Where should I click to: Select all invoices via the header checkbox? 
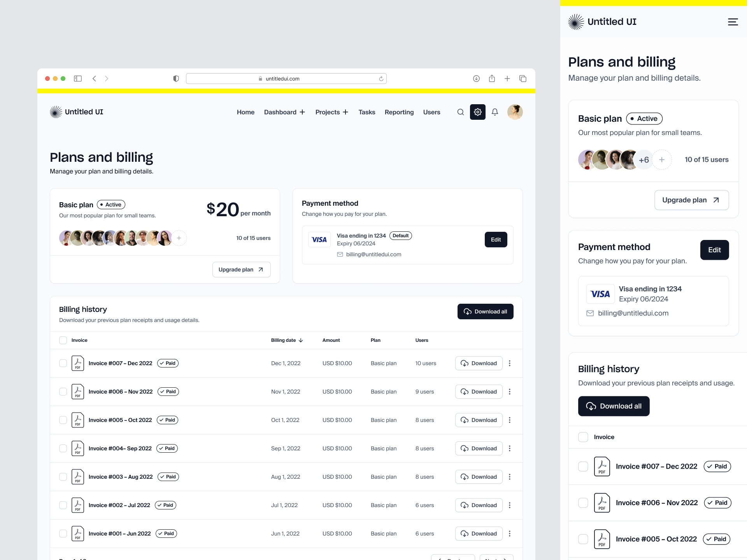(63, 340)
